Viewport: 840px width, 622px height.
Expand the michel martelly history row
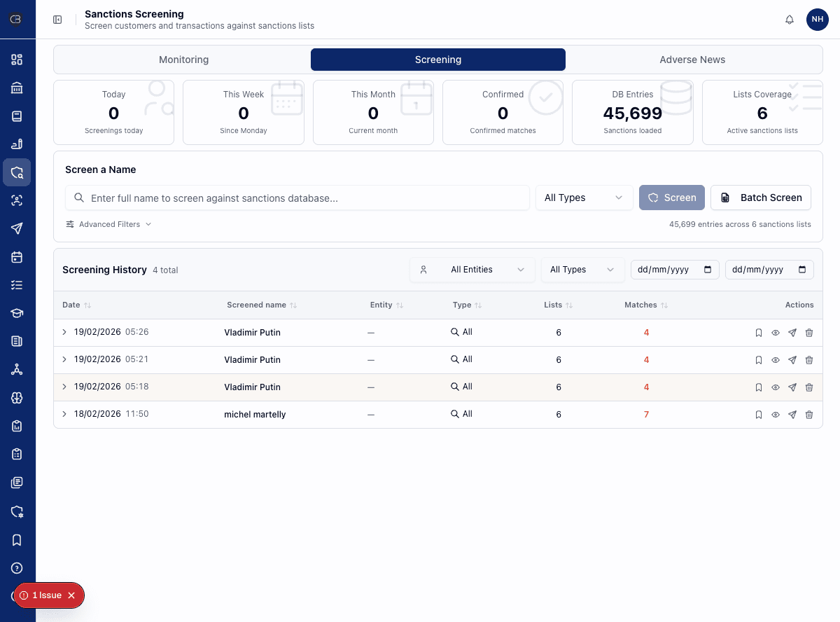(x=64, y=414)
